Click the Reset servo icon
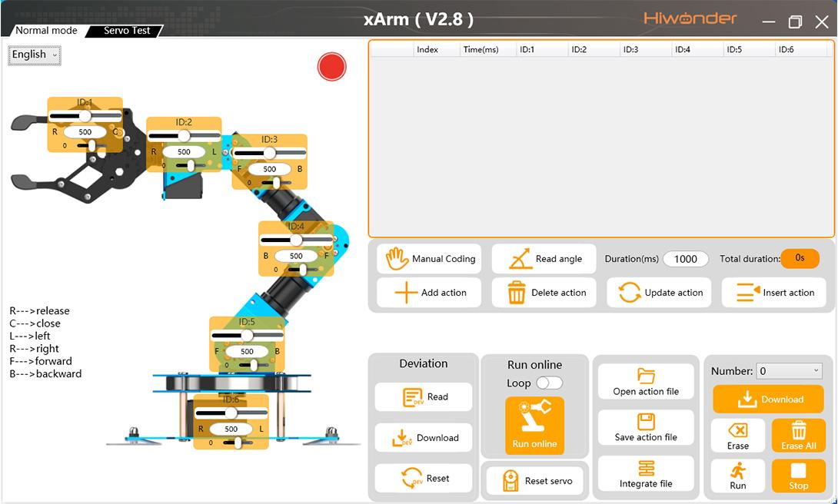This screenshot has width=838, height=504. pos(510,481)
